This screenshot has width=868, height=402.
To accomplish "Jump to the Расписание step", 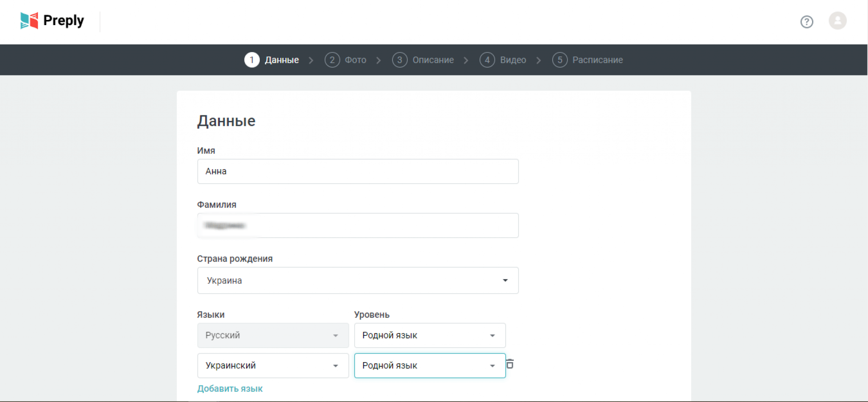I will tap(597, 60).
